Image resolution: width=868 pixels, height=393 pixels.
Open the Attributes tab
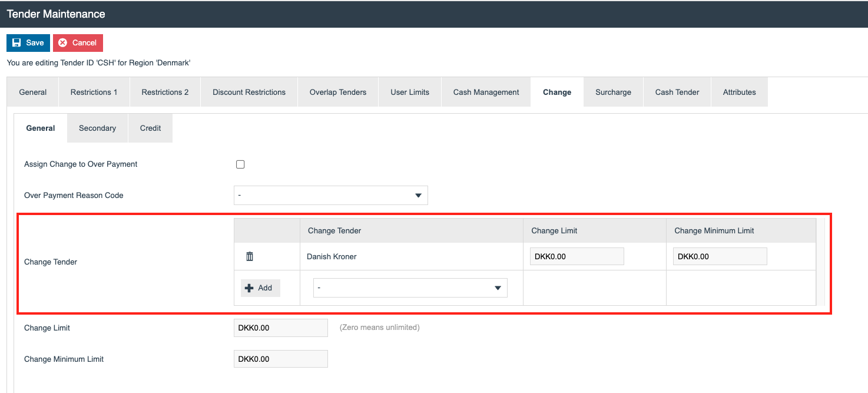click(740, 92)
